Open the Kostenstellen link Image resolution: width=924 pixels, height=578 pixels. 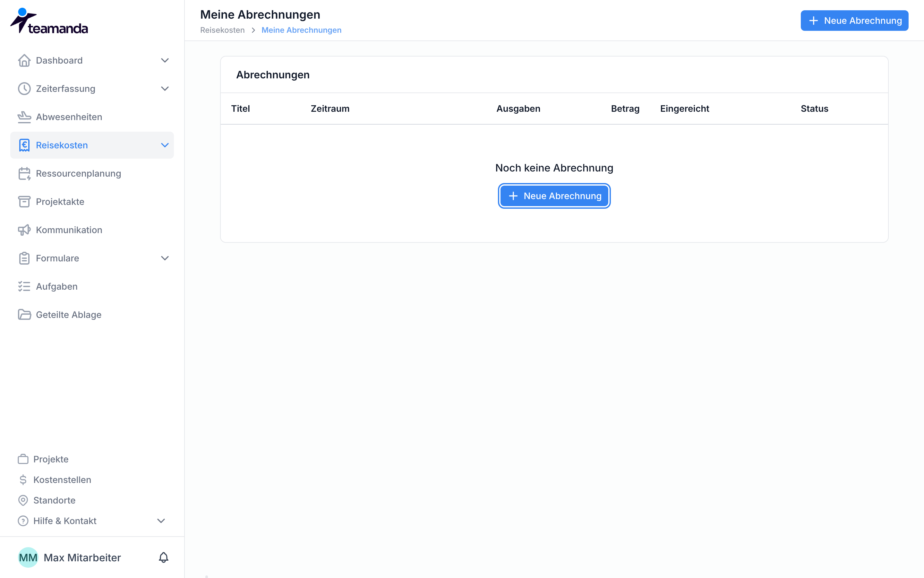coord(62,480)
